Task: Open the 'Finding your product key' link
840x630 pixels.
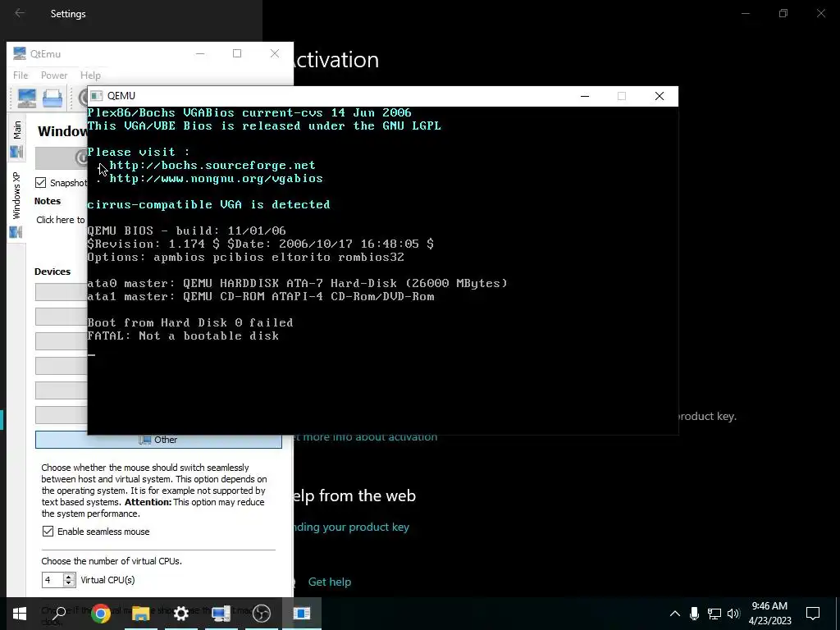Action: (x=351, y=527)
